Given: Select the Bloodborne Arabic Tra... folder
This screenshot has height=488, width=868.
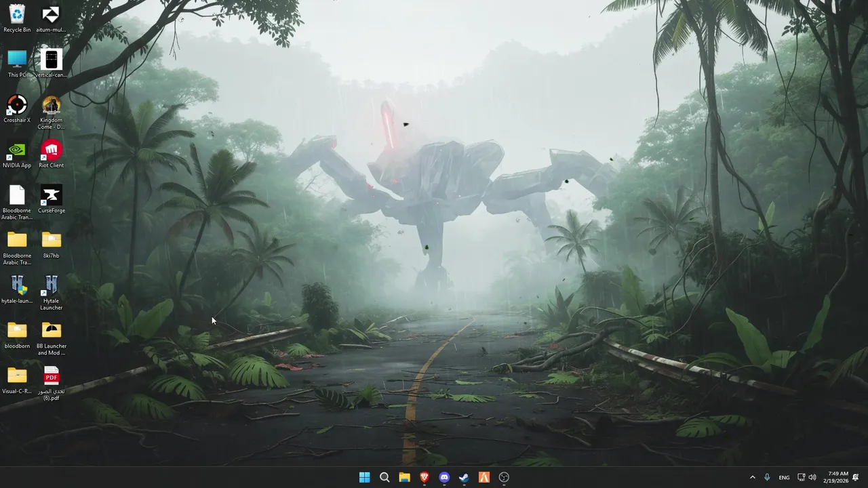Looking at the screenshot, I should (17, 248).
